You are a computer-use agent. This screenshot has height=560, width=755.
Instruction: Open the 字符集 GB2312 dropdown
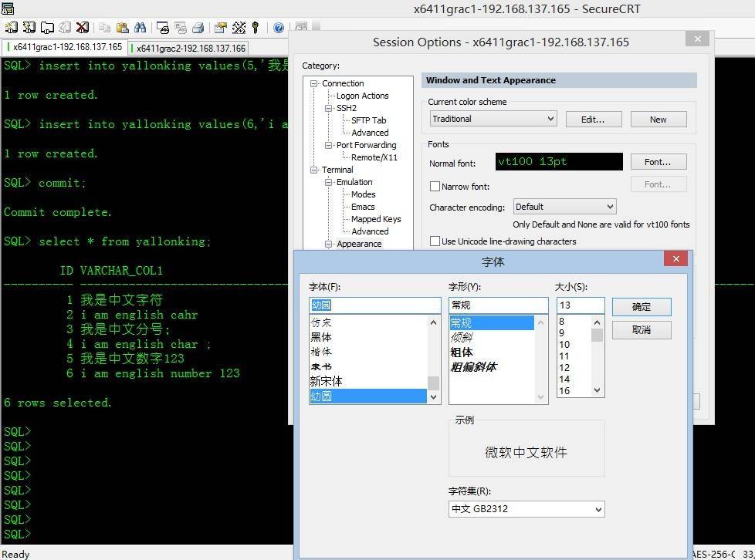point(526,509)
